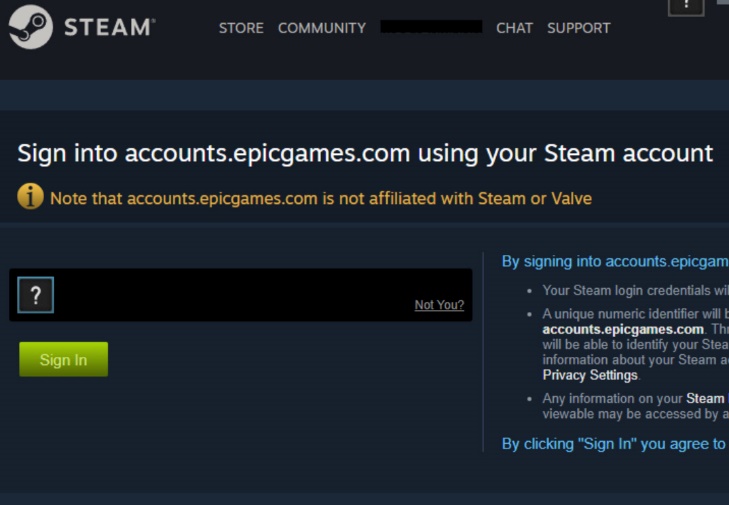Click the Steam circular logo icon
The width and height of the screenshot is (729, 505).
tap(31, 27)
